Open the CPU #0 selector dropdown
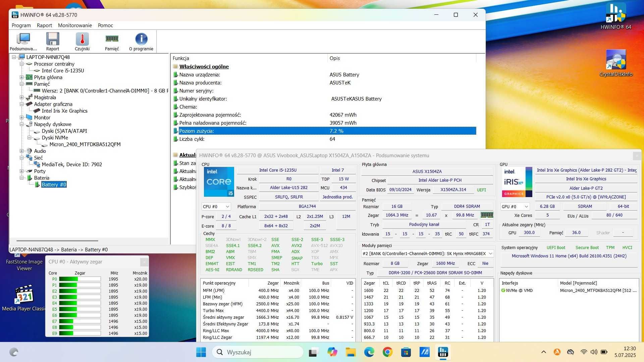Image resolution: width=644 pixels, height=362 pixels. click(x=216, y=206)
